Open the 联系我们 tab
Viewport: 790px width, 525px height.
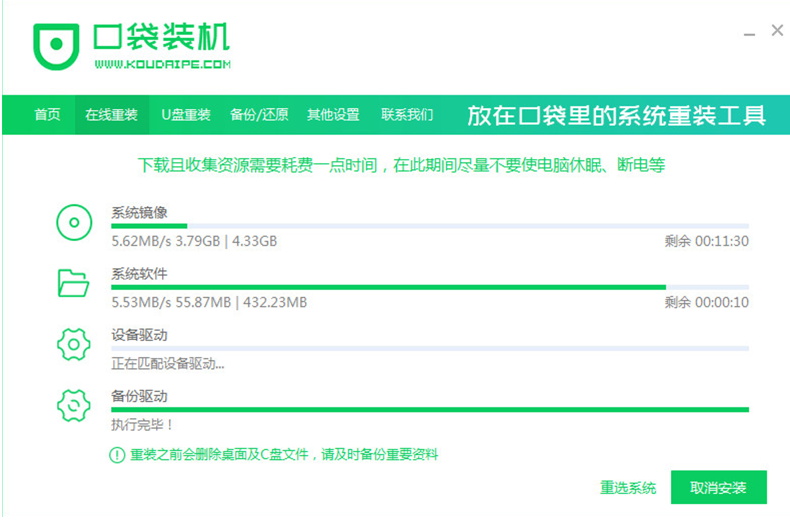[407, 115]
